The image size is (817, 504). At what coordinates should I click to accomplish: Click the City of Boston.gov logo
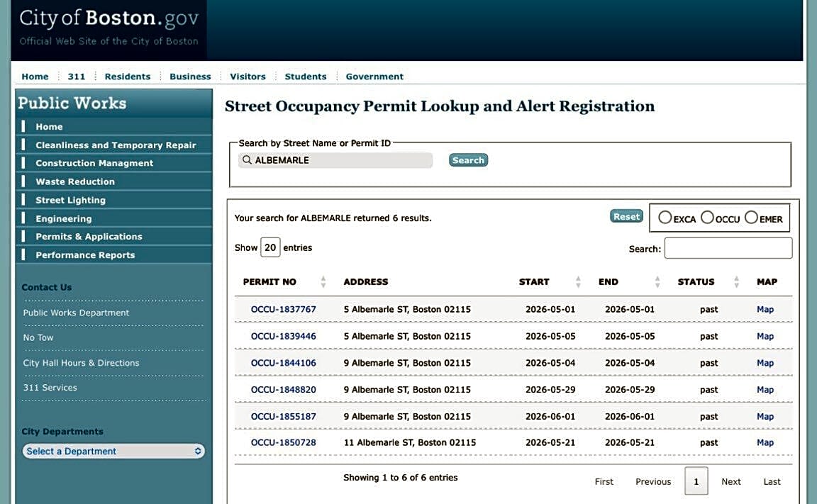coord(109,28)
